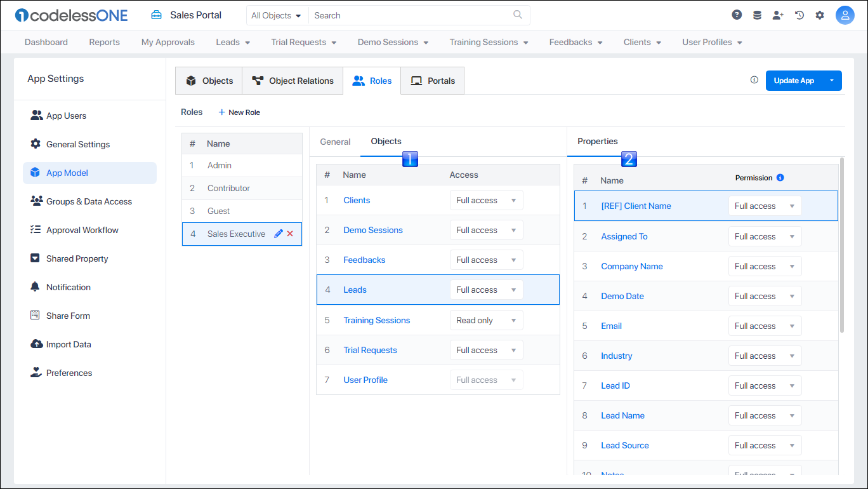Open Import Data in sidebar
Screen dimensions: 868x489
click(x=89, y=344)
